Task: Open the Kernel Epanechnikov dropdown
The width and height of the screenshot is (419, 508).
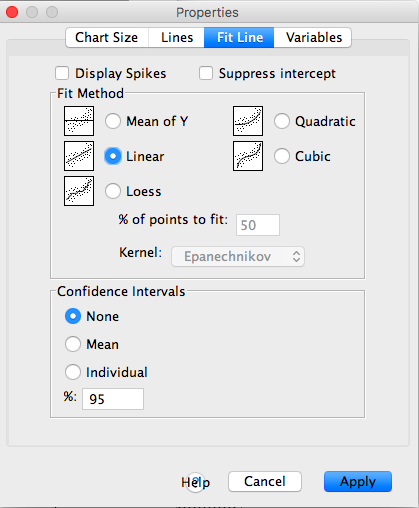Action: click(x=238, y=256)
